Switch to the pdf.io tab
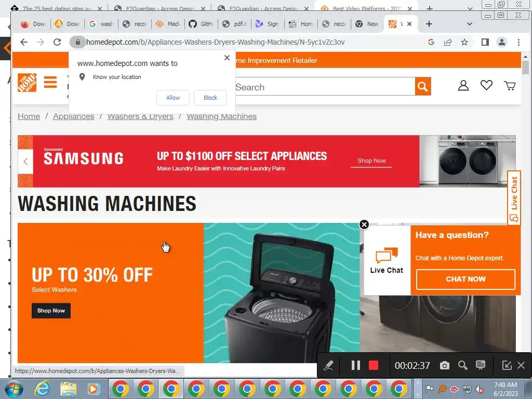The height and width of the screenshot is (399, 532). click(x=234, y=24)
